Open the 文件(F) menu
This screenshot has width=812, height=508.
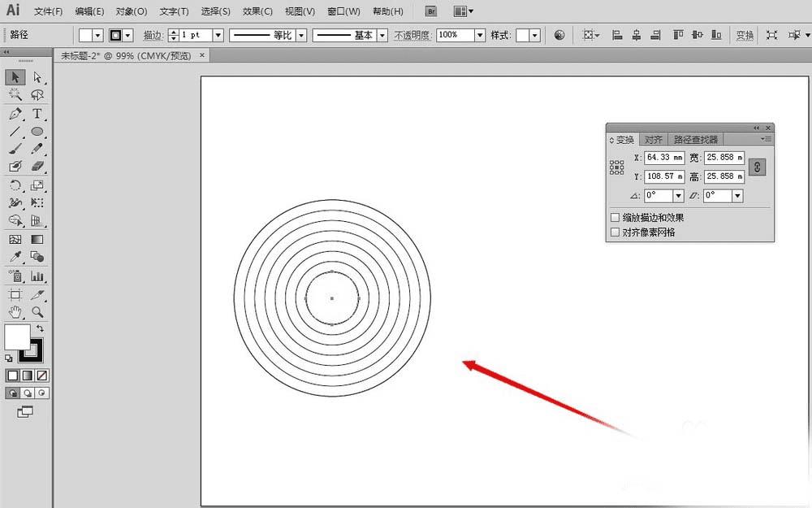coord(48,11)
